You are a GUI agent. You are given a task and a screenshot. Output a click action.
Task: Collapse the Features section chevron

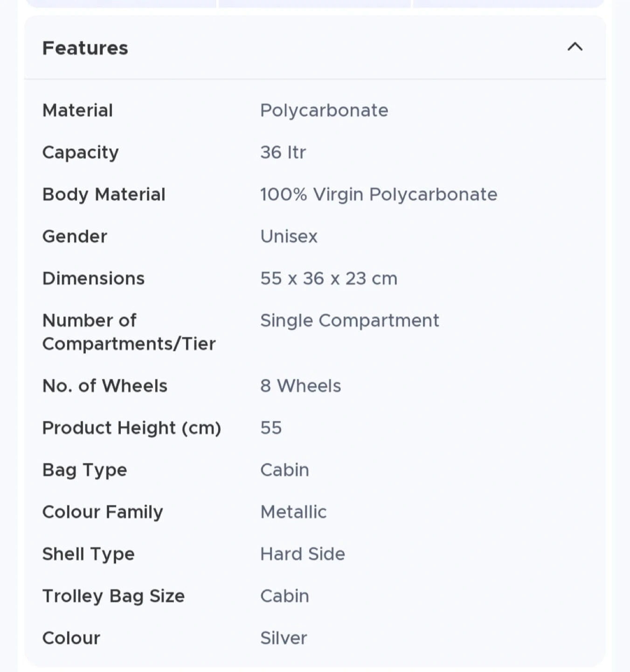[575, 47]
